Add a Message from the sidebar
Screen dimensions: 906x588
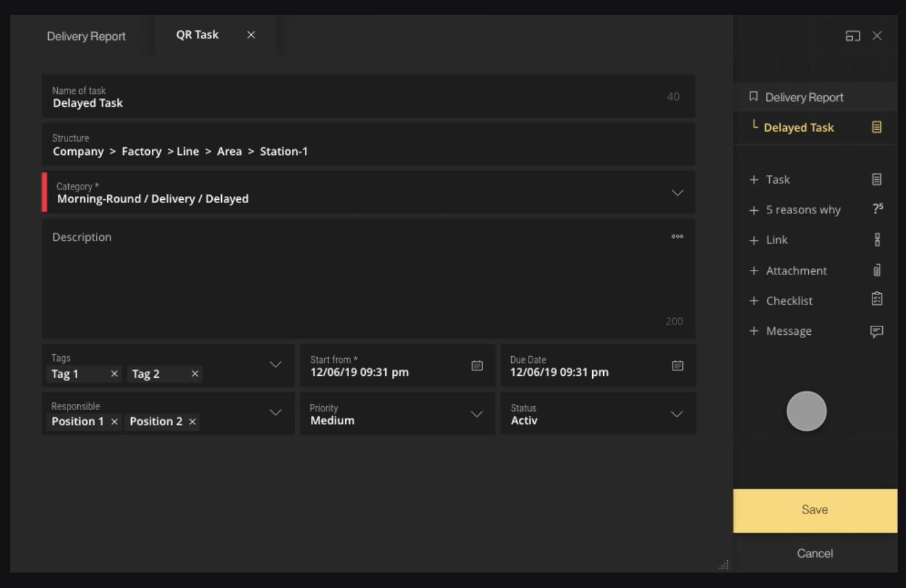[x=815, y=331]
